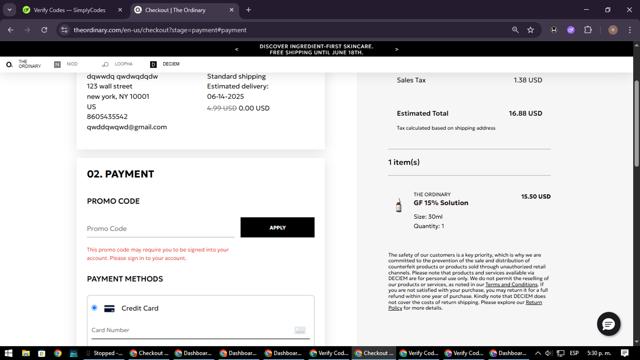The image size is (640, 360).
Task: Show next announcement banner message
Action: (x=396, y=49)
